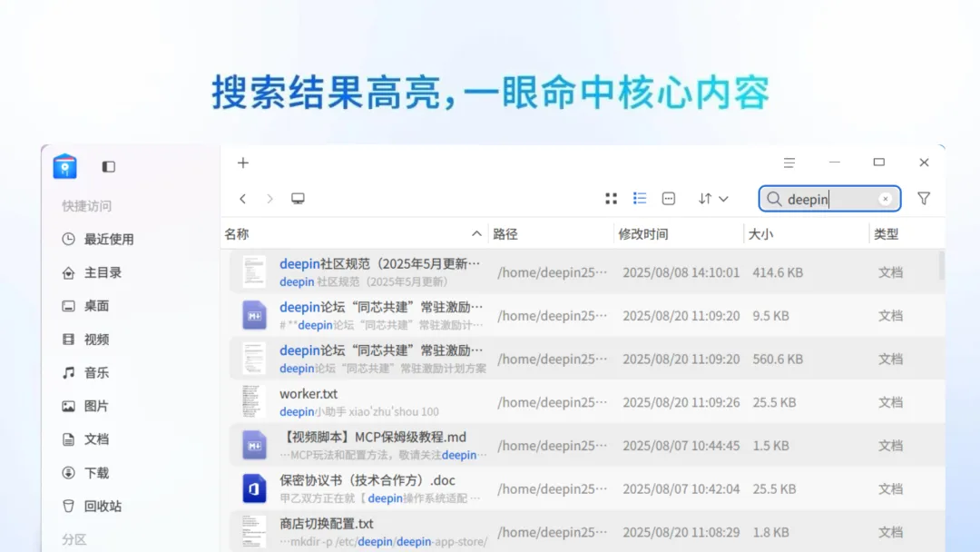The image size is (980, 552).
Task: Click the document icon beside 文档
Action: pyautogui.click(x=69, y=439)
